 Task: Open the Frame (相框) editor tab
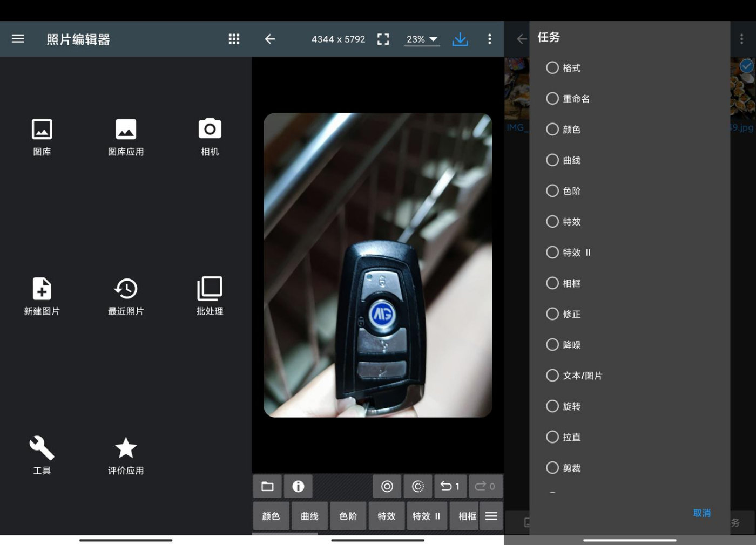pyautogui.click(x=464, y=516)
